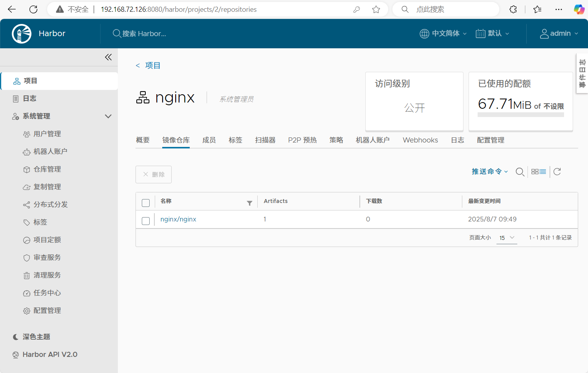
Task: Switch to 概要 tab
Action: pyautogui.click(x=143, y=140)
